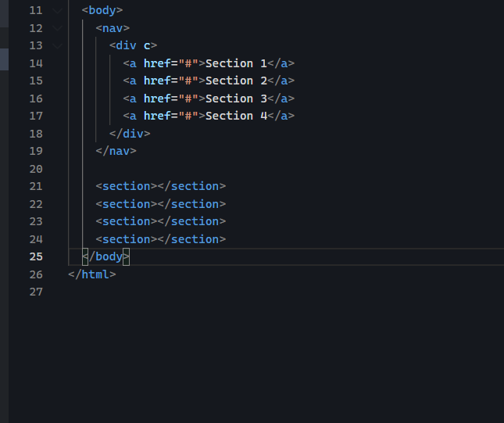Click line number 20 in the gutter
This screenshot has height=423, width=504.
pos(36,169)
